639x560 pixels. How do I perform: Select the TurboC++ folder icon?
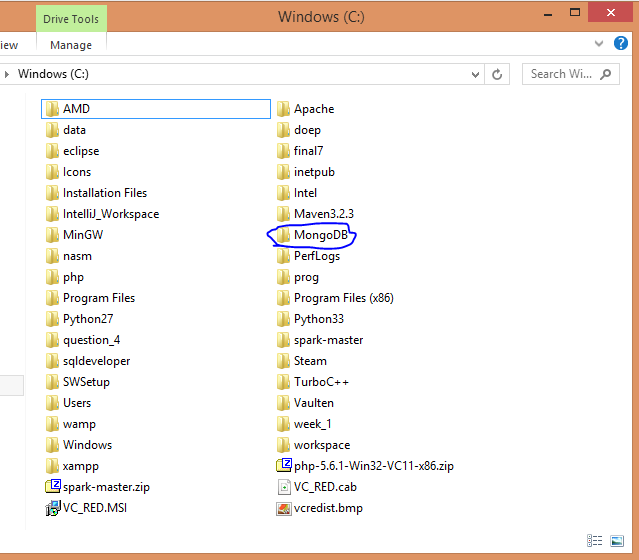(x=283, y=382)
